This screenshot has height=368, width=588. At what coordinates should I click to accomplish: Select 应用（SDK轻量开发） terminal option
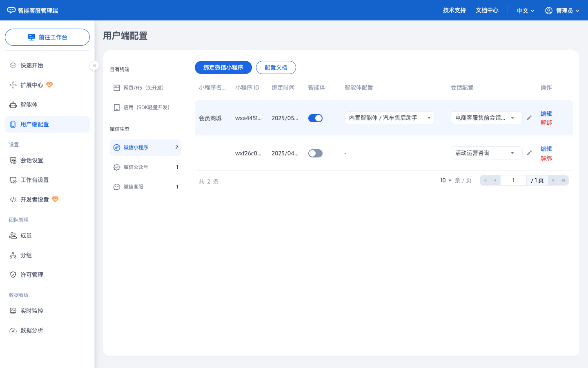(145, 108)
